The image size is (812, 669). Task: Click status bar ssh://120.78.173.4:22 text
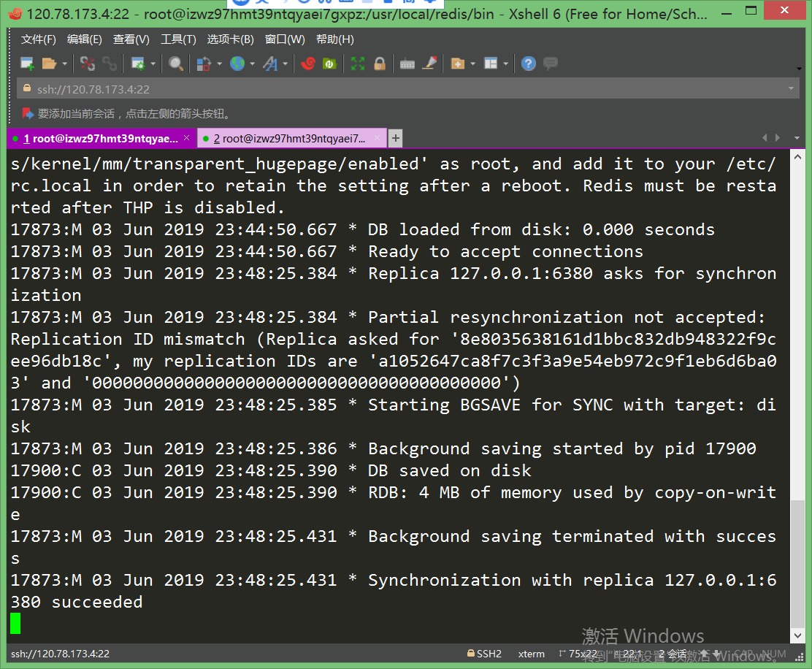coord(61,654)
